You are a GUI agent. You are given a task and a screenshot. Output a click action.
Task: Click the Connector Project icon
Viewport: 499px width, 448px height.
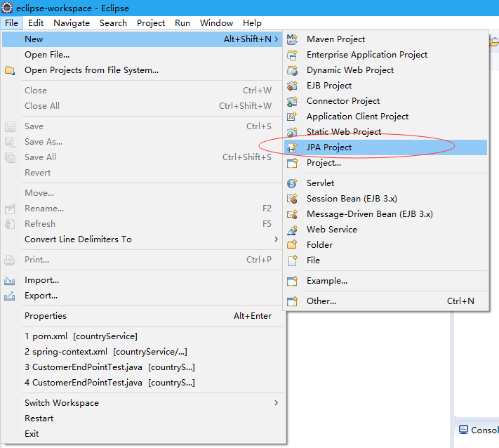pos(292,101)
